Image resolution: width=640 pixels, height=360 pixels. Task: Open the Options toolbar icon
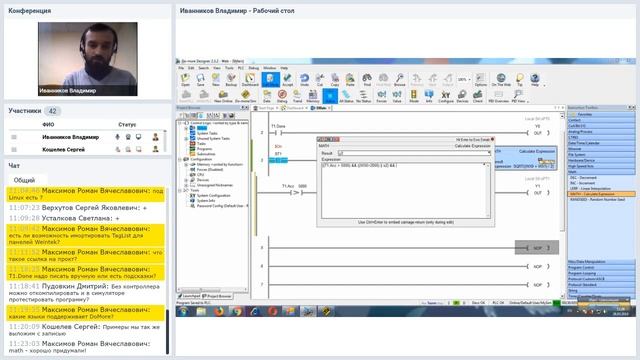(x=481, y=79)
